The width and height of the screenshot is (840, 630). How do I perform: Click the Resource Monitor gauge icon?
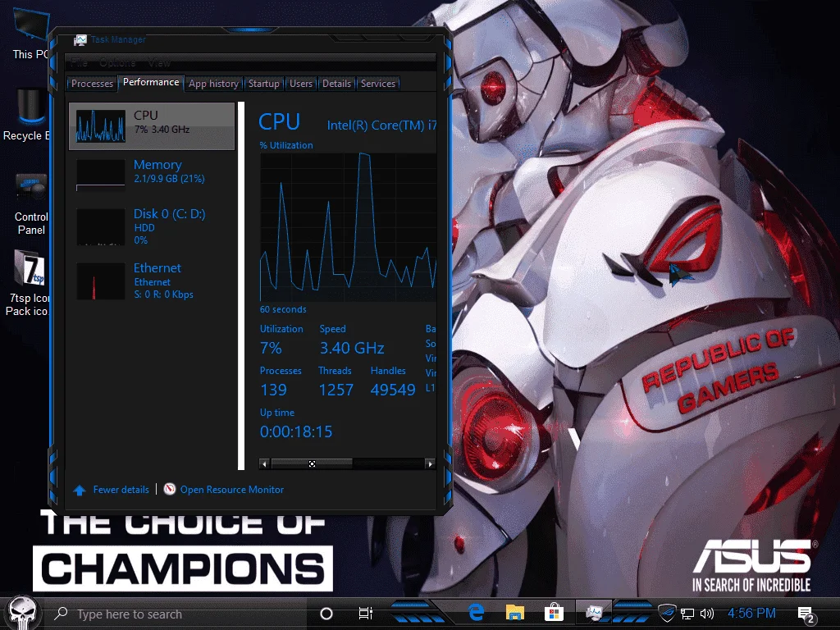pyautogui.click(x=169, y=489)
